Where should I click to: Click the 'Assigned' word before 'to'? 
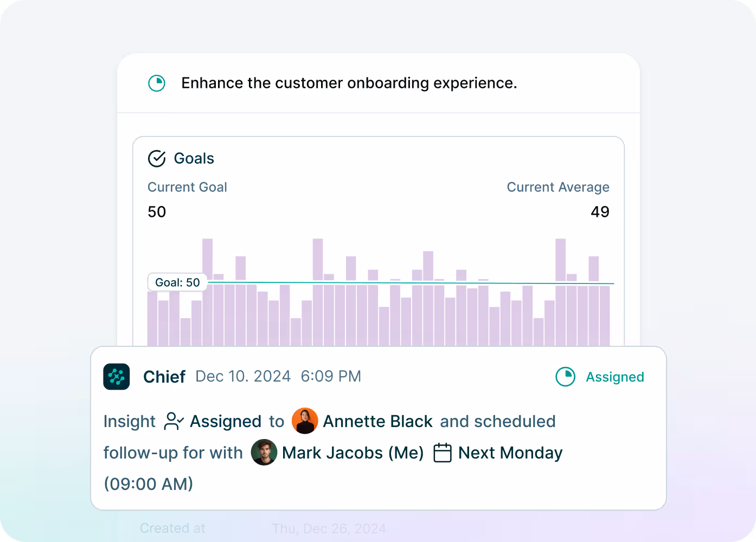pos(226,421)
